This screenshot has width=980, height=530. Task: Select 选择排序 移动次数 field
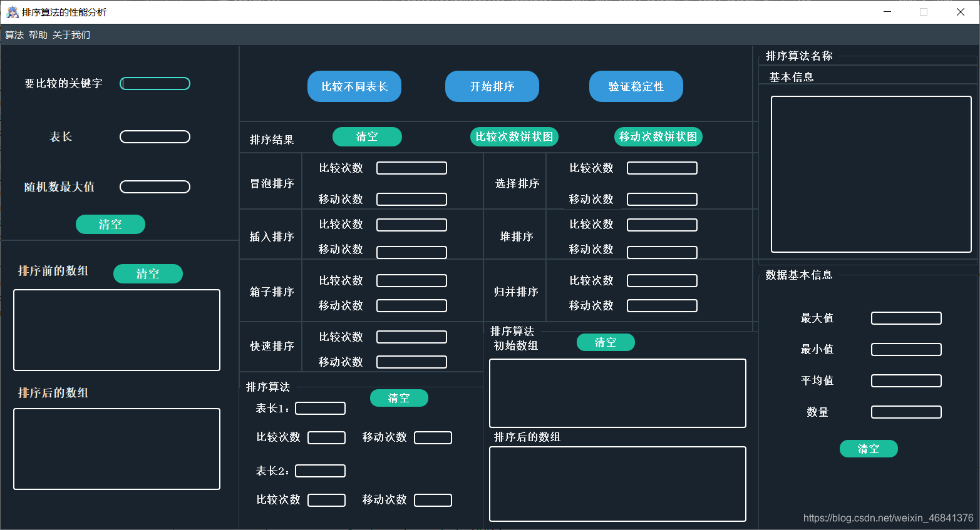(x=662, y=200)
